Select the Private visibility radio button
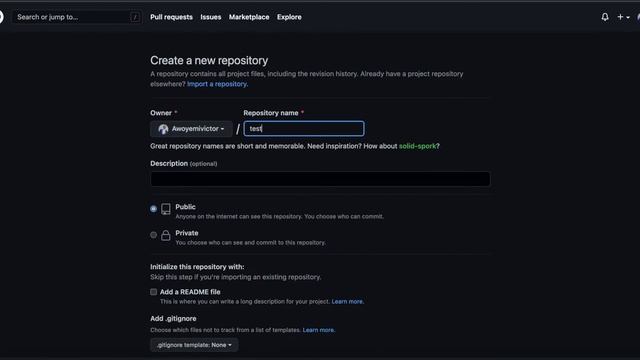The height and width of the screenshot is (360, 640). 153,235
